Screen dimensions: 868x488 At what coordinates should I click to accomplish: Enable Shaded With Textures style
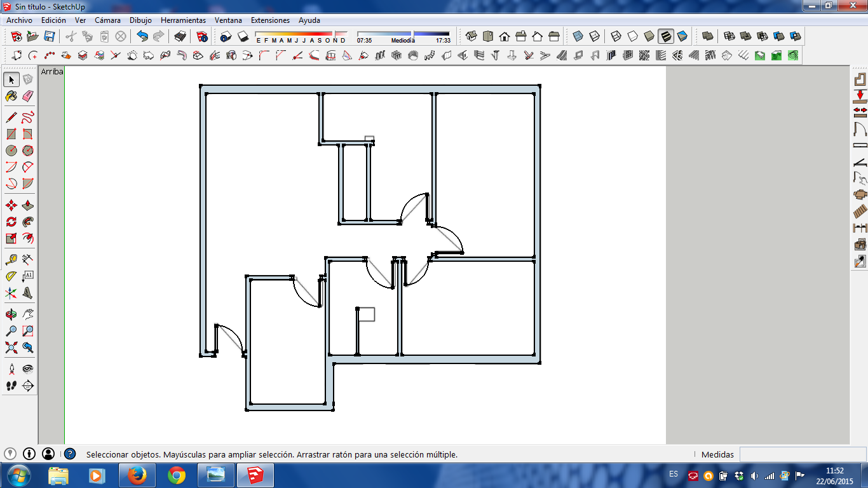point(666,36)
